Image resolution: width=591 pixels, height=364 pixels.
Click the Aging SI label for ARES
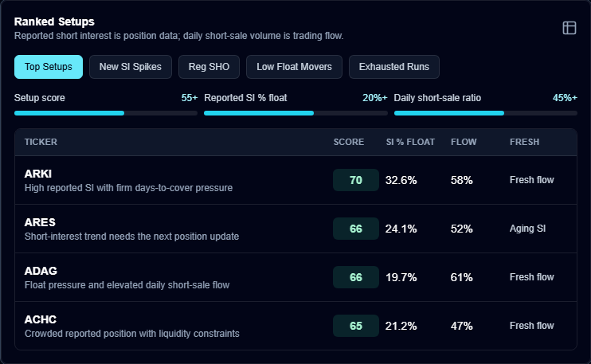pyautogui.click(x=527, y=229)
